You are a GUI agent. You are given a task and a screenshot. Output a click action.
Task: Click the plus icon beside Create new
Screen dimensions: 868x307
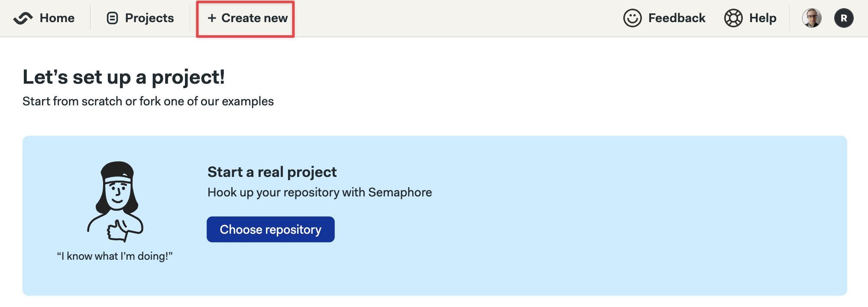coord(212,18)
